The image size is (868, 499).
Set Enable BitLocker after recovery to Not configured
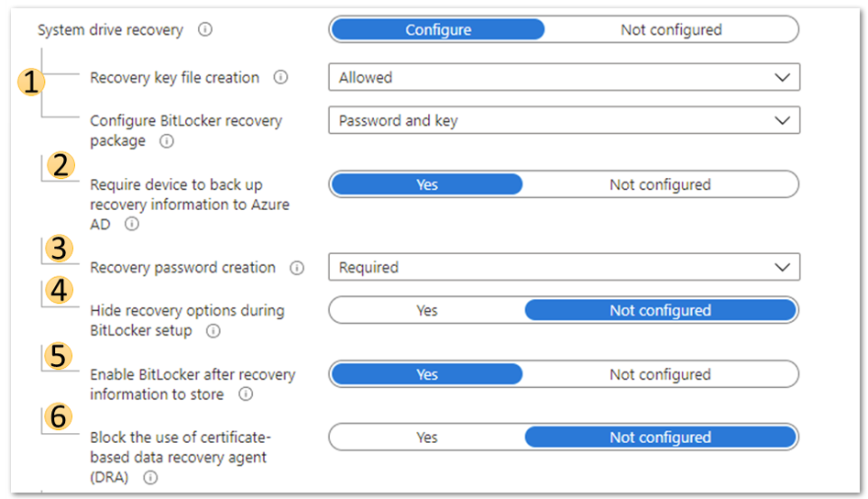[x=660, y=374]
